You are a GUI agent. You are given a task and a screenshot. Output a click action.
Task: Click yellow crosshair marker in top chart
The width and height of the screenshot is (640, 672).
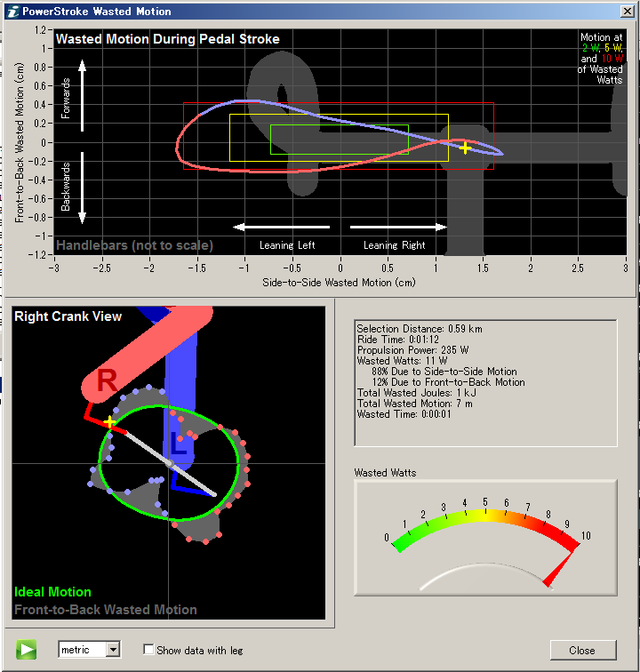pos(465,148)
